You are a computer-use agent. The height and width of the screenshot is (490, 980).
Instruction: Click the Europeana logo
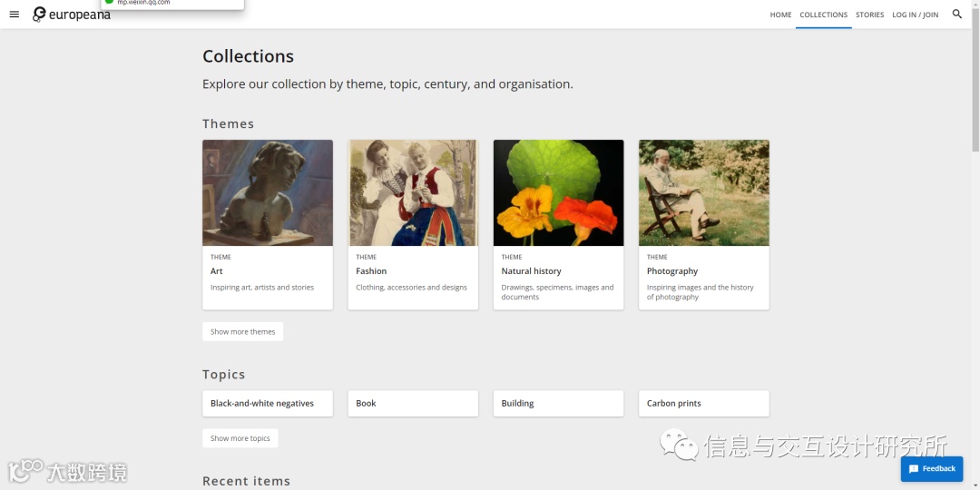click(x=72, y=15)
